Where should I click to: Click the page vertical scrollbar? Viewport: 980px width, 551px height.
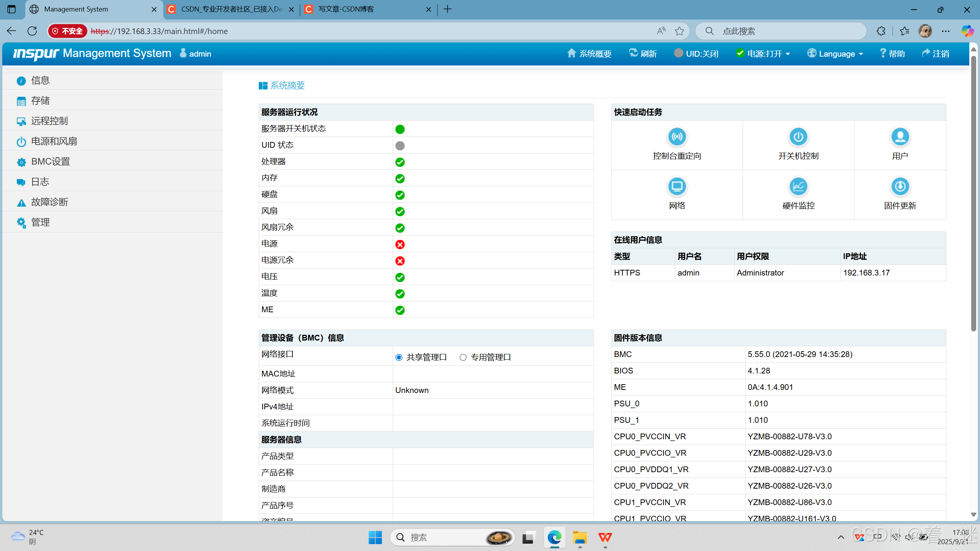click(x=973, y=191)
